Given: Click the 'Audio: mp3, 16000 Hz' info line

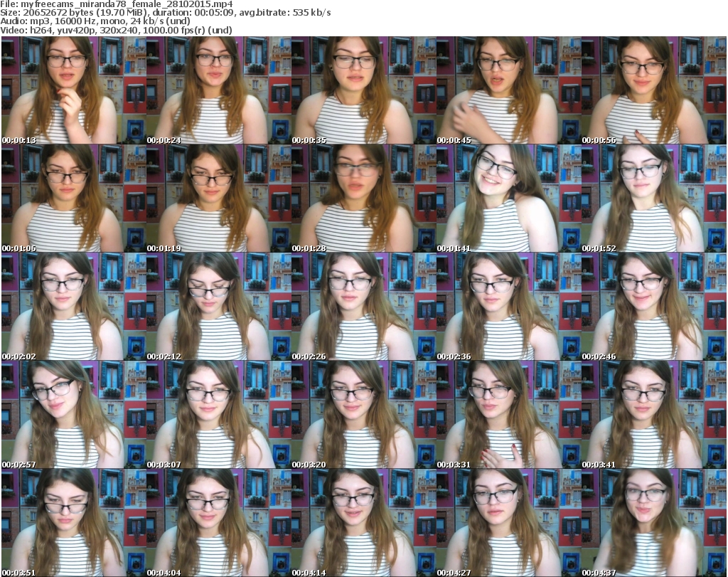Looking at the screenshot, I should point(95,21).
